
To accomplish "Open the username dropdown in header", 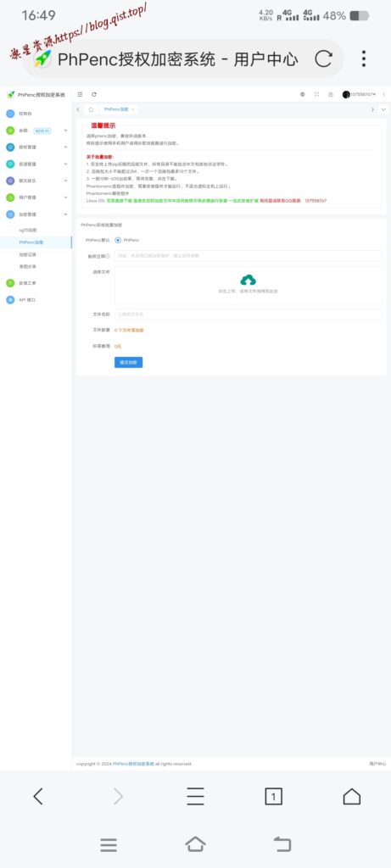I will click(364, 95).
